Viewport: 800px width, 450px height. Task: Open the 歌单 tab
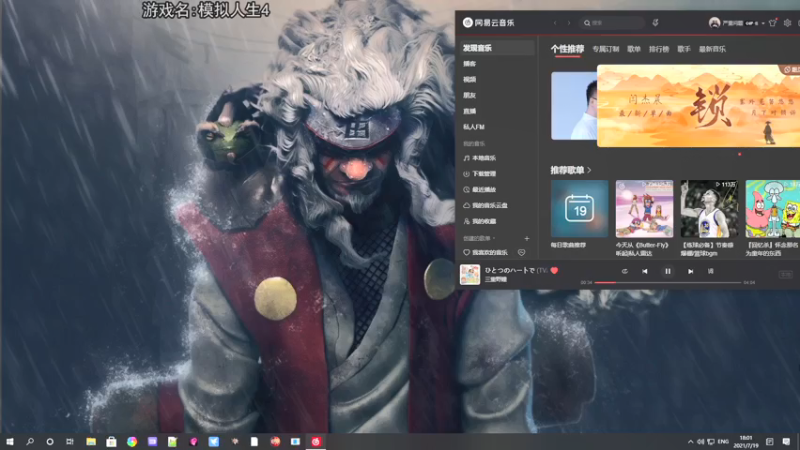[634, 49]
